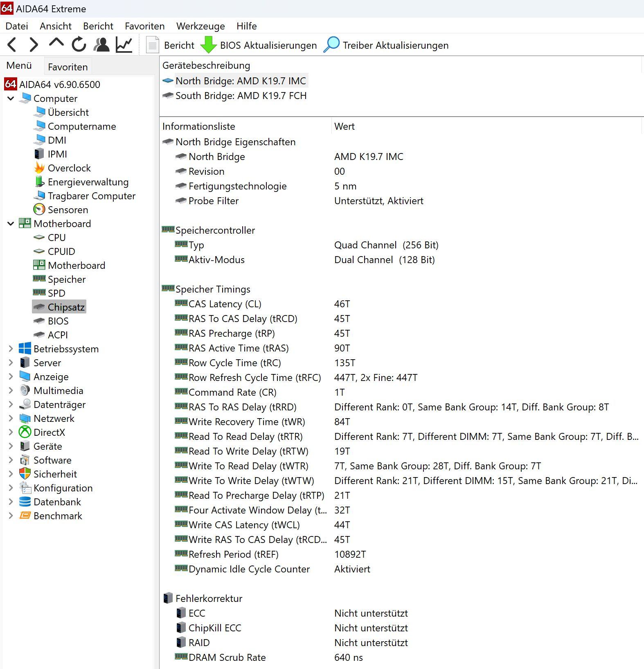644x669 pixels.
Task: Expand the Multimedia node
Action: [11, 391]
